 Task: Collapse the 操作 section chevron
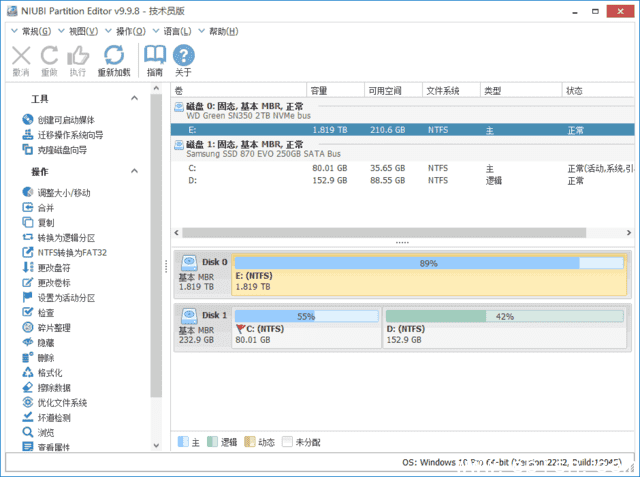click(x=135, y=172)
